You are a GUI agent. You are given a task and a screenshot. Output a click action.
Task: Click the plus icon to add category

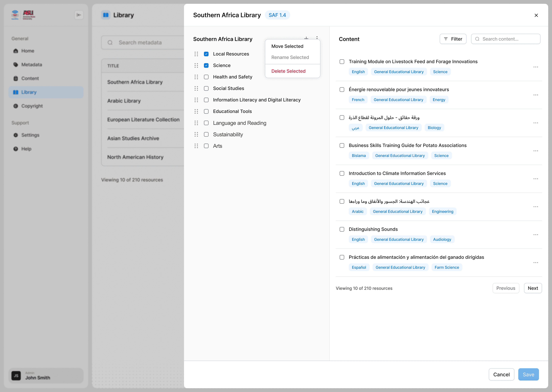click(x=306, y=38)
